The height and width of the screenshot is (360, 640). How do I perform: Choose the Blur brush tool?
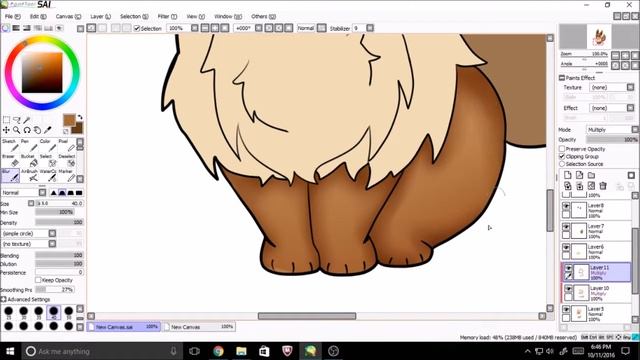[10, 176]
